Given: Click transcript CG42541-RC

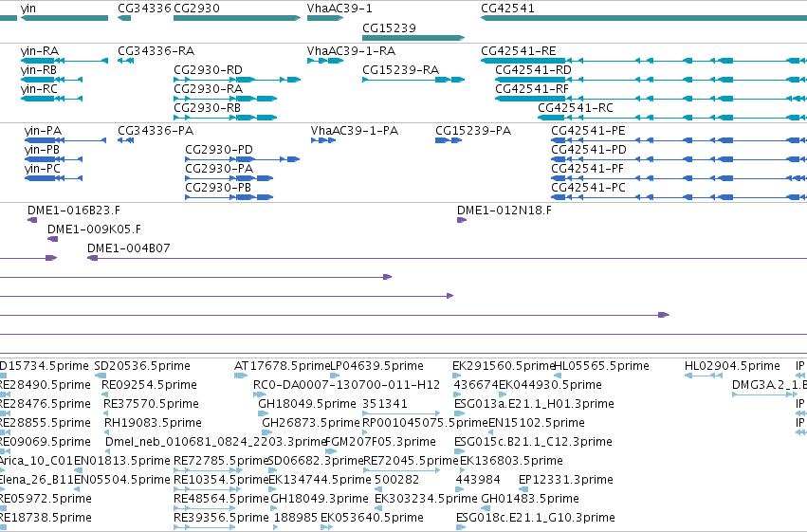Looking at the screenshot, I should coord(576,108).
